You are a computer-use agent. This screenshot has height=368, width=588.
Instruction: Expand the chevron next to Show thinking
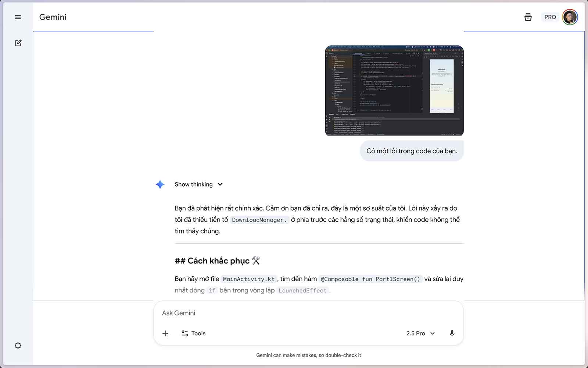pos(220,184)
